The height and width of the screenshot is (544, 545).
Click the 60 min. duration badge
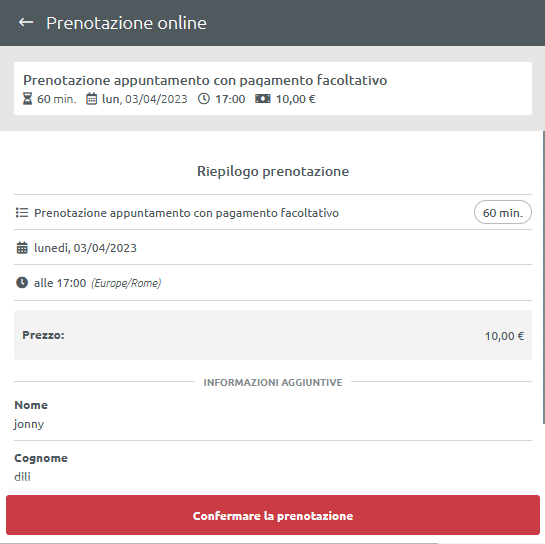(x=503, y=212)
